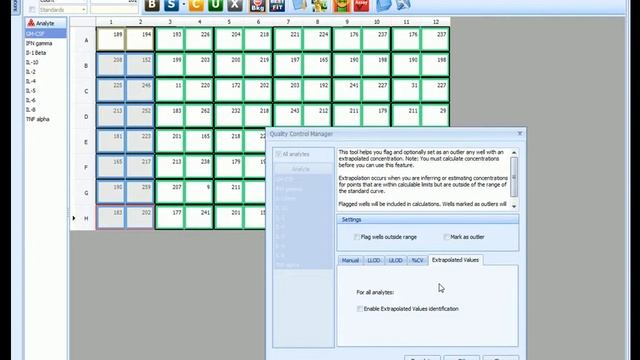Select the blue S (Standard) well type icon
This screenshot has width=640, height=360.
click(x=171, y=5)
